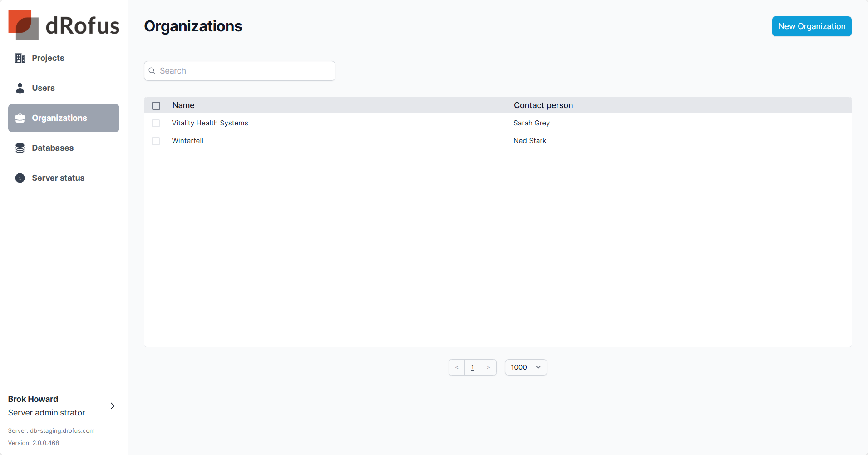Click the New Organization button
The height and width of the screenshot is (455, 868).
coord(811,26)
